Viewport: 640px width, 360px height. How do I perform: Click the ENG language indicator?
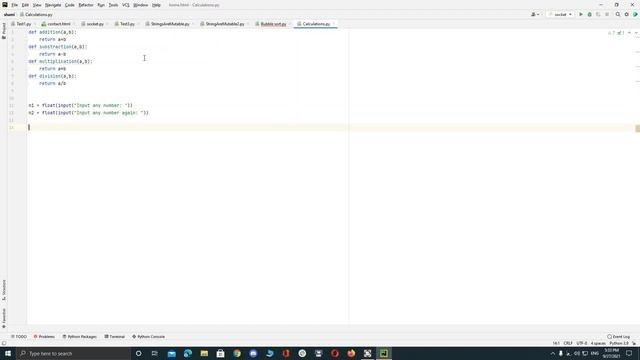pos(595,353)
